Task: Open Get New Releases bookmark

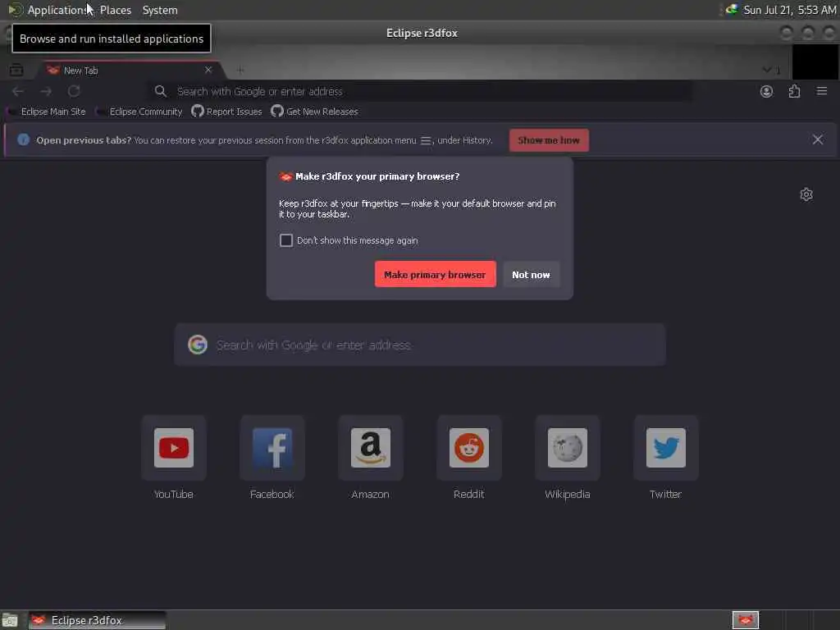Action: coord(315,112)
